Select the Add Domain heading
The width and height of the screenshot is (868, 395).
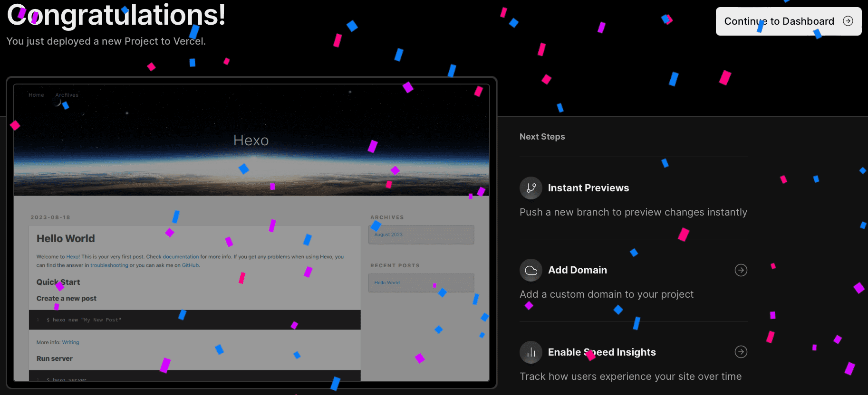[x=578, y=270]
